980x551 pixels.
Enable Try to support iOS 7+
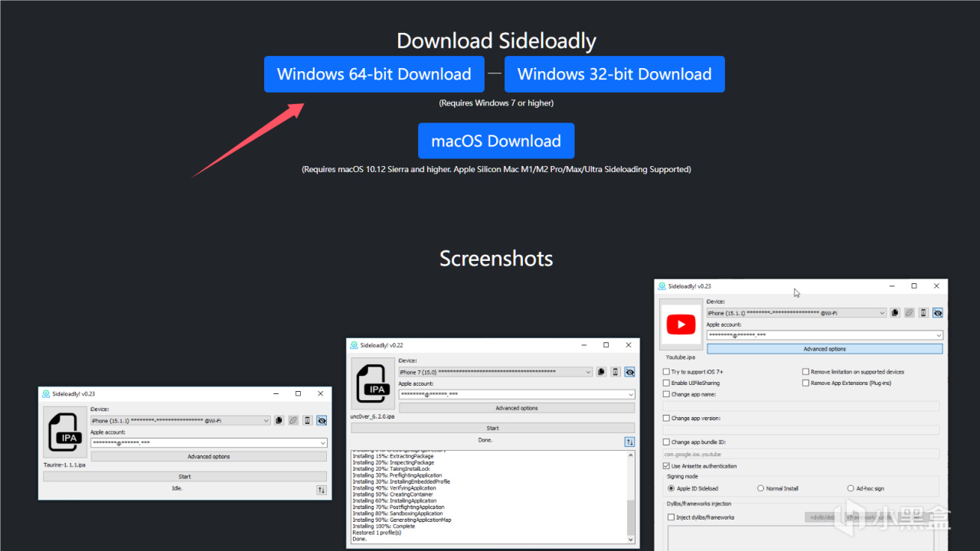point(666,372)
